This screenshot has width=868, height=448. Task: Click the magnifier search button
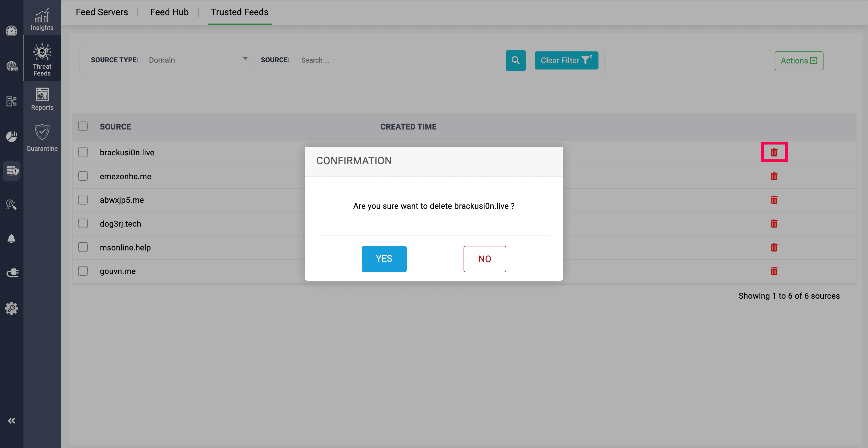515,60
